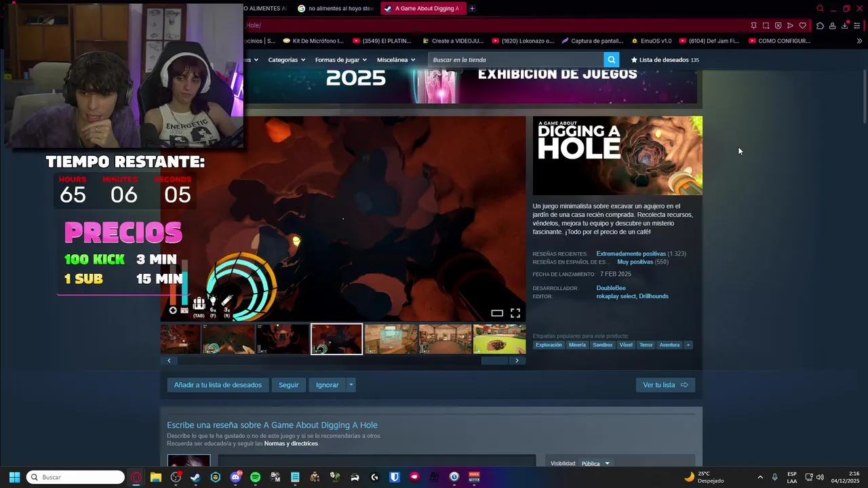
Task: Take a snapshot using the address bar icon
Action: pyautogui.click(x=766, y=26)
